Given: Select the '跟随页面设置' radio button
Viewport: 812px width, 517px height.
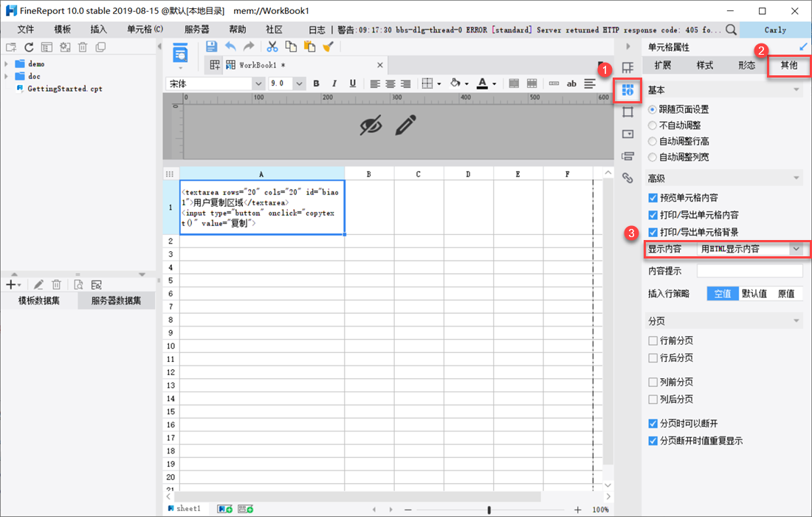Looking at the screenshot, I should pos(653,109).
